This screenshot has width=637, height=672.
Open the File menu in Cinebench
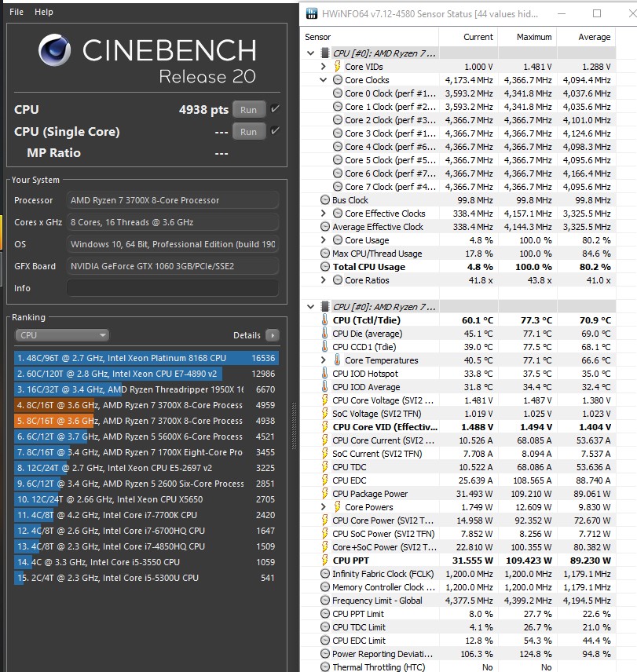point(16,12)
